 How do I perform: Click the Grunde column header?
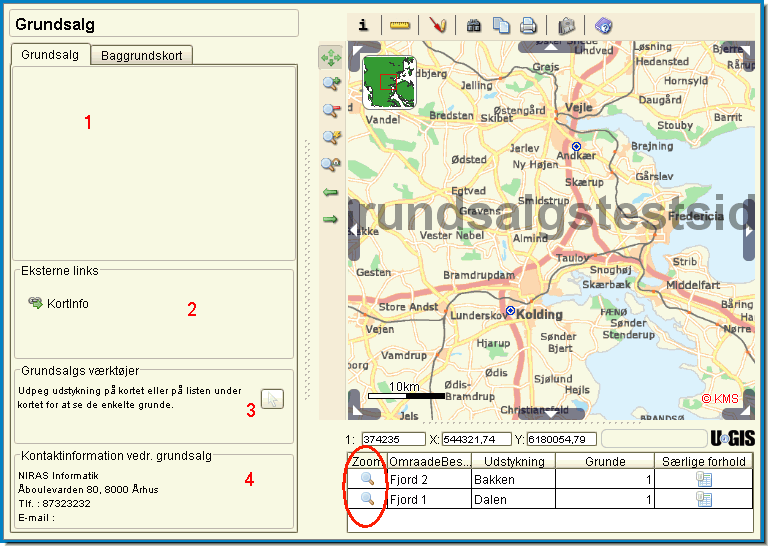point(605,461)
